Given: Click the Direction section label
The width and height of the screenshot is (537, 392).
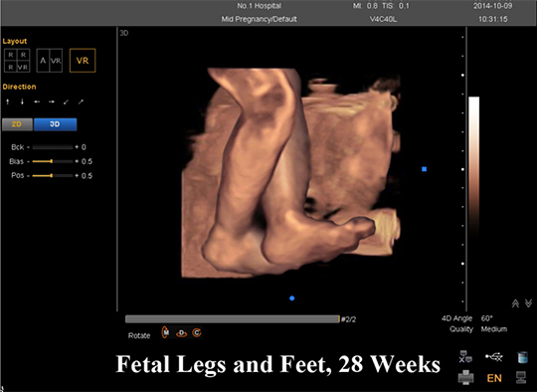Looking at the screenshot, I should pyautogui.click(x=19, y=87).
